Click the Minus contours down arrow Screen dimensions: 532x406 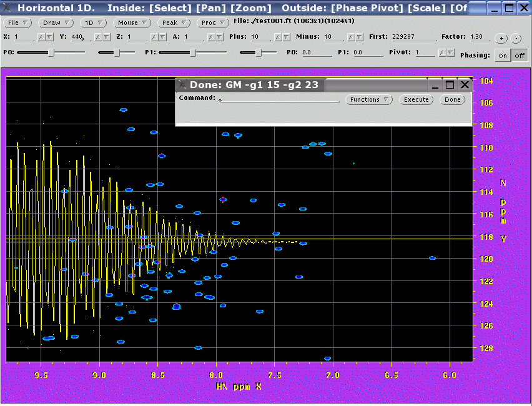click(x=360, y=37)
